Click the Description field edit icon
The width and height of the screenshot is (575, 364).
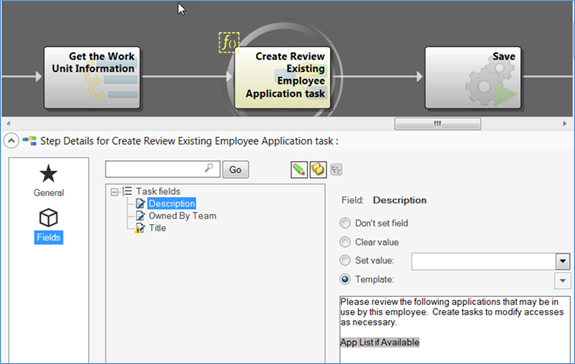(140, 203)
